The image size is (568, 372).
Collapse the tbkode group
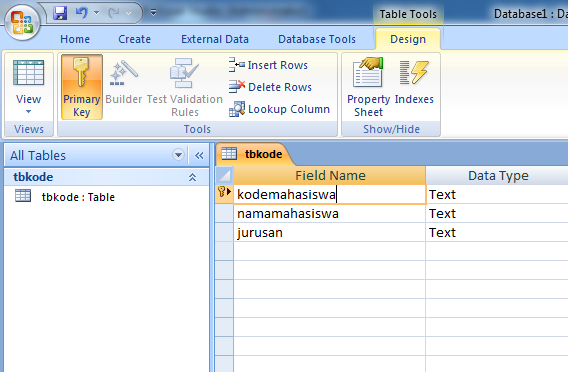click(x=192, y=177)
